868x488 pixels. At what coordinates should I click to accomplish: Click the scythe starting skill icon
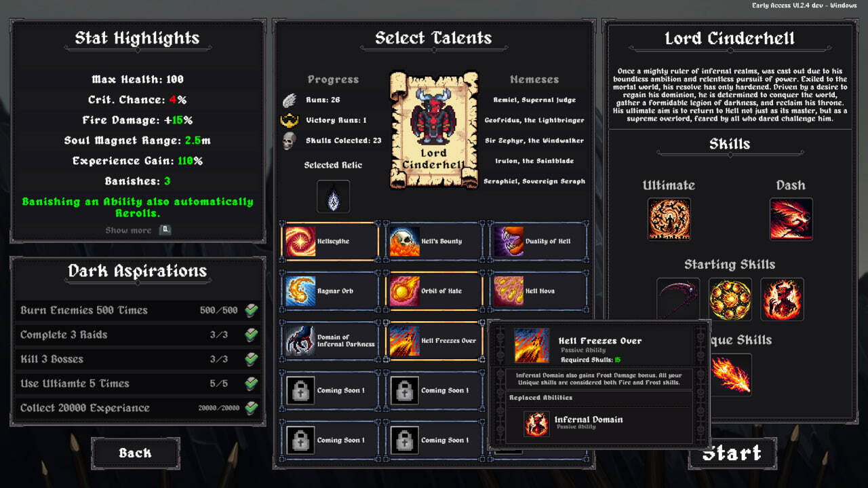[678, 299]
